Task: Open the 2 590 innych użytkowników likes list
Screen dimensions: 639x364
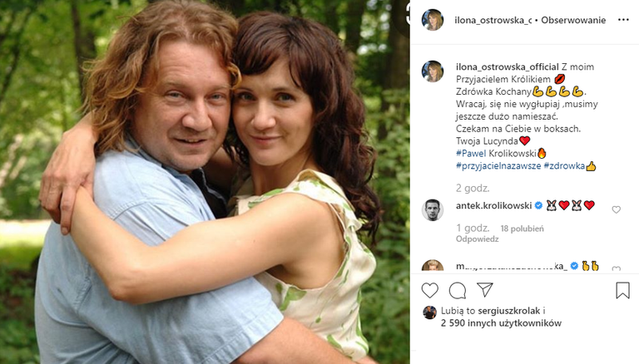Action: (501, 323)
